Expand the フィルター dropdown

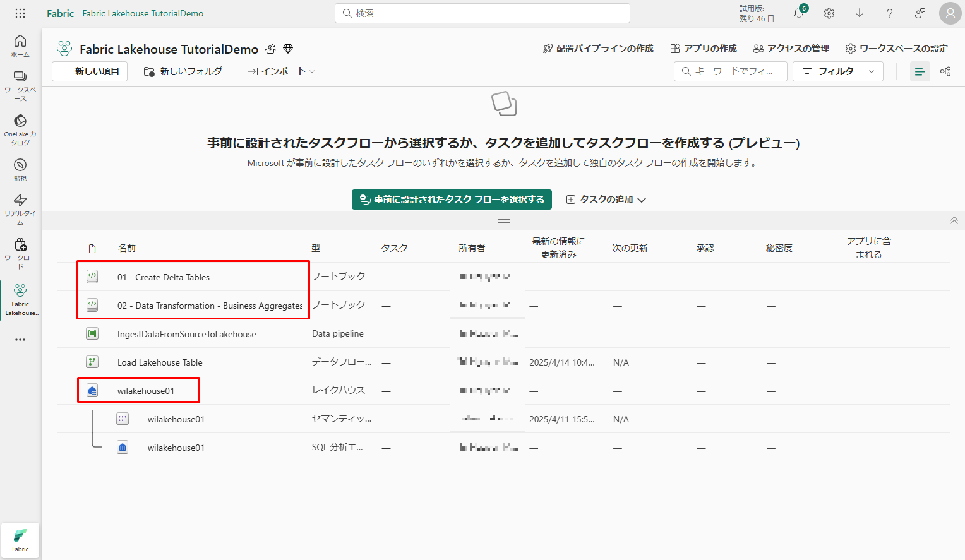(837, 71)
